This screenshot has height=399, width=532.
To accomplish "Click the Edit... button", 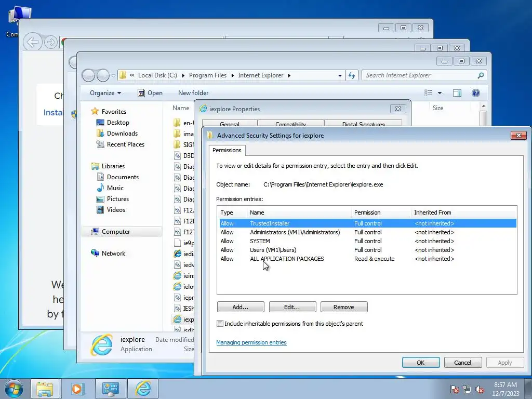I will 292,307.
